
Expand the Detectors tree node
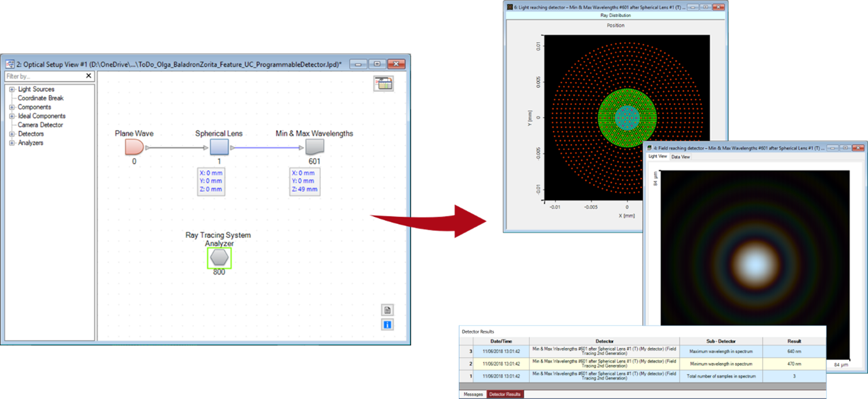pyautogui.click(x=12, y=134)
